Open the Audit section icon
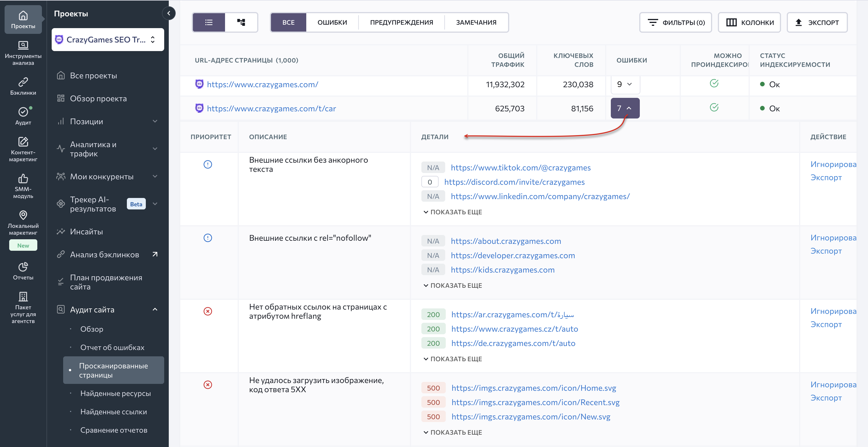 [x=23, y=112]
